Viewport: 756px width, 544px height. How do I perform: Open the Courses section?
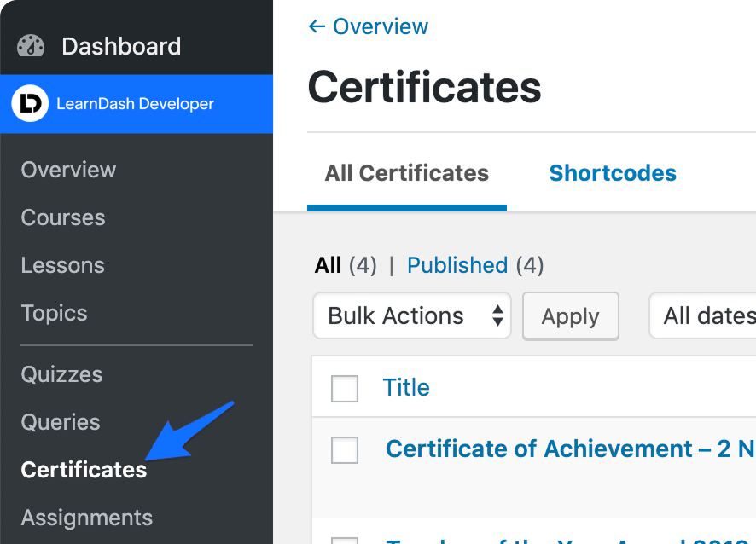[63, 217]
